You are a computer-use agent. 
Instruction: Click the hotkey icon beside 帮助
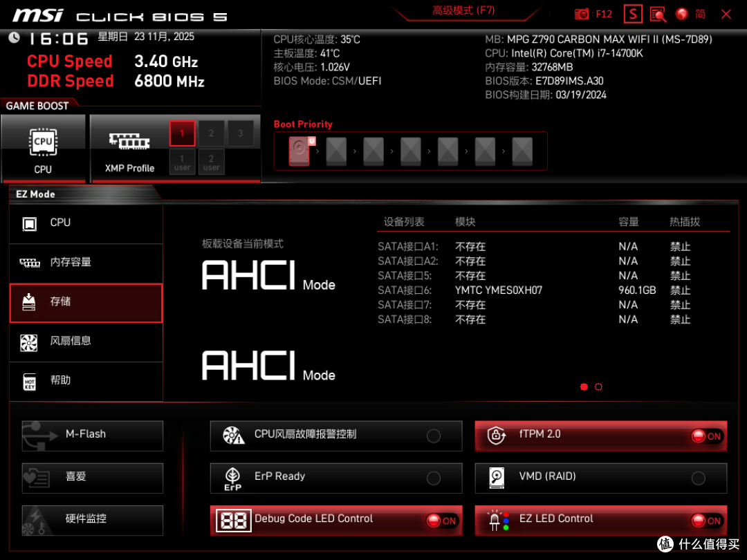[30, 382]
